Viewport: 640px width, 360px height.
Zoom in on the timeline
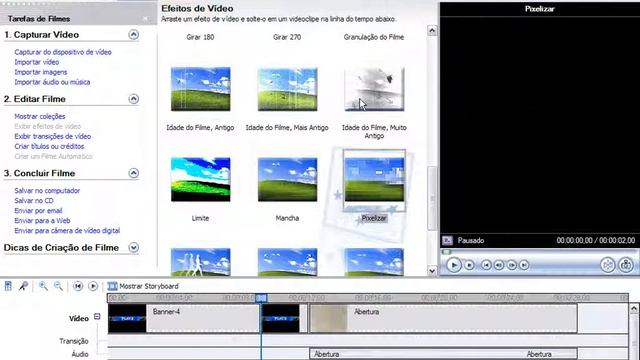point(43,286)
